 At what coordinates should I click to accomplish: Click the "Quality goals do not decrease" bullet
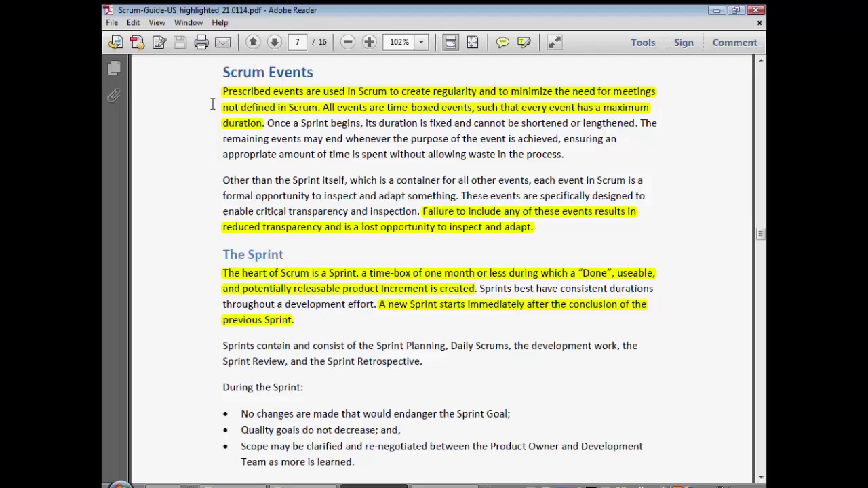tap(321, 430)
